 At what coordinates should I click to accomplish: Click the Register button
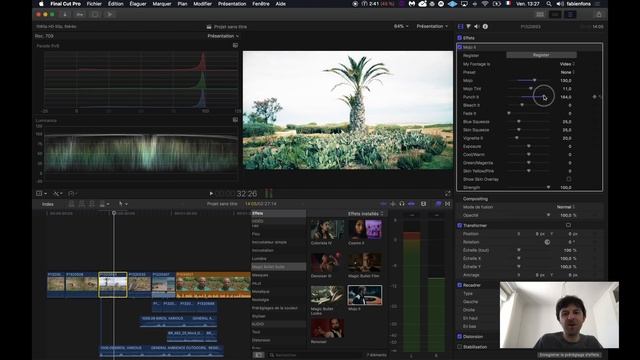click(541, 55)
